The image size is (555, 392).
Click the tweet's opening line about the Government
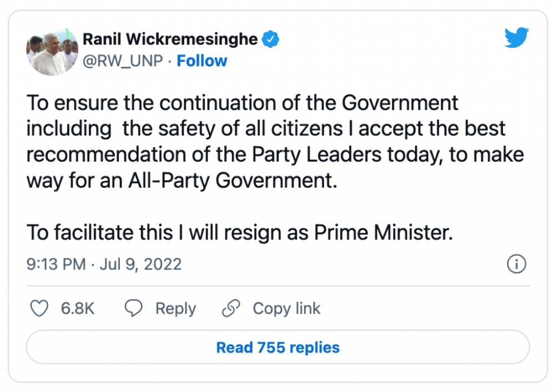[x=243, y=104]
